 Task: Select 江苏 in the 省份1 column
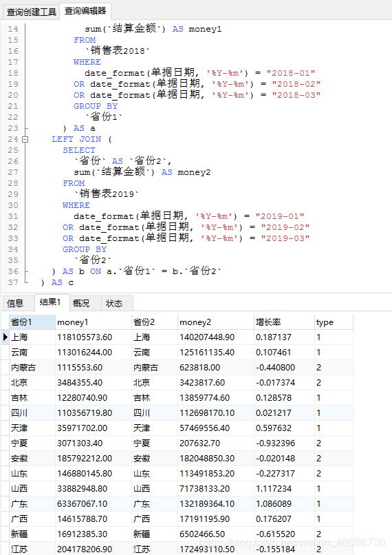32,549
